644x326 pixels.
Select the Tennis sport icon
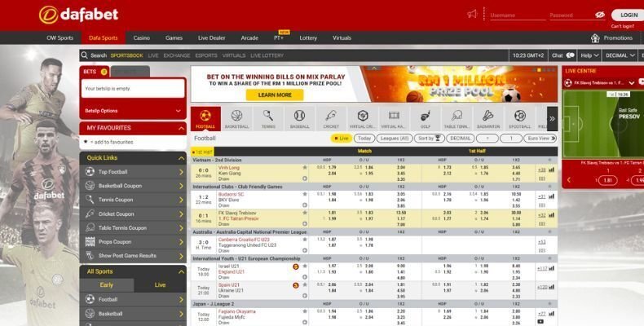267,118
